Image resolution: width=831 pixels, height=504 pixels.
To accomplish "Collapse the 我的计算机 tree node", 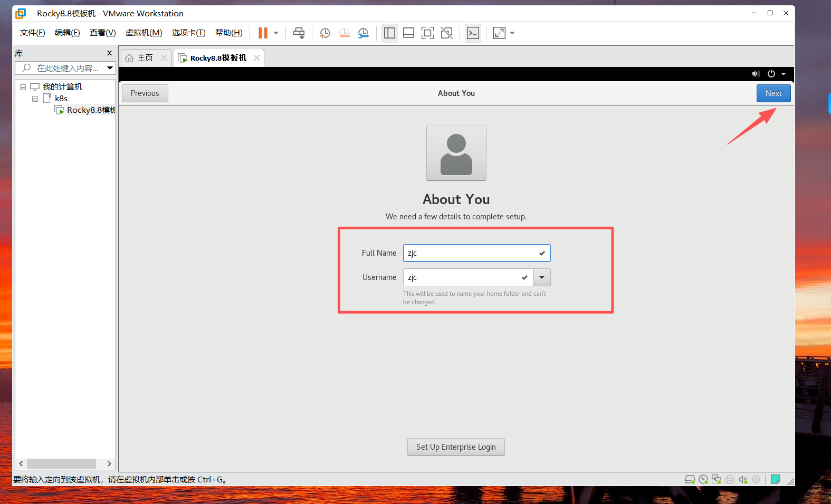I will (x=23, y=87).
